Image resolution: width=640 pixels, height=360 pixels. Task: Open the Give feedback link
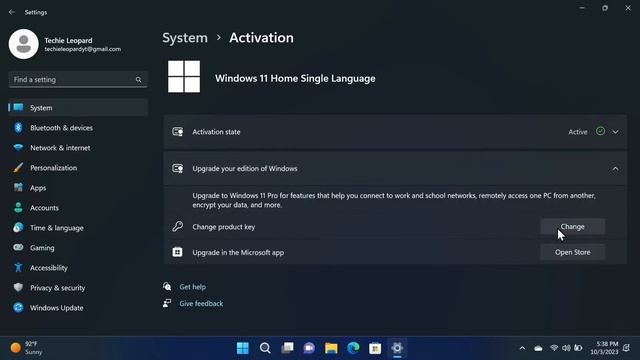point(201,304)
